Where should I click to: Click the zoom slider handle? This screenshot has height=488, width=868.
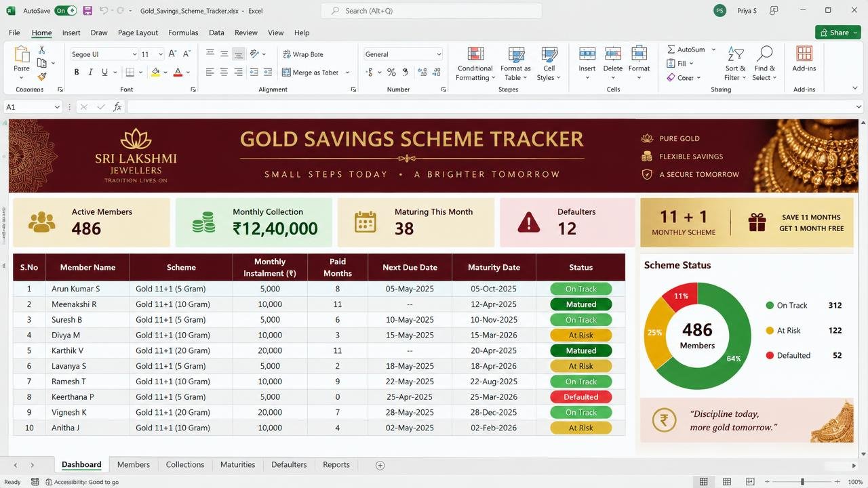point(802,482)
